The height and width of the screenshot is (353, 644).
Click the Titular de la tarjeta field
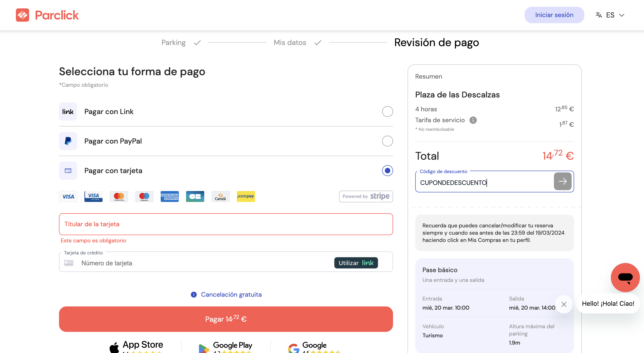click(226, 224)
